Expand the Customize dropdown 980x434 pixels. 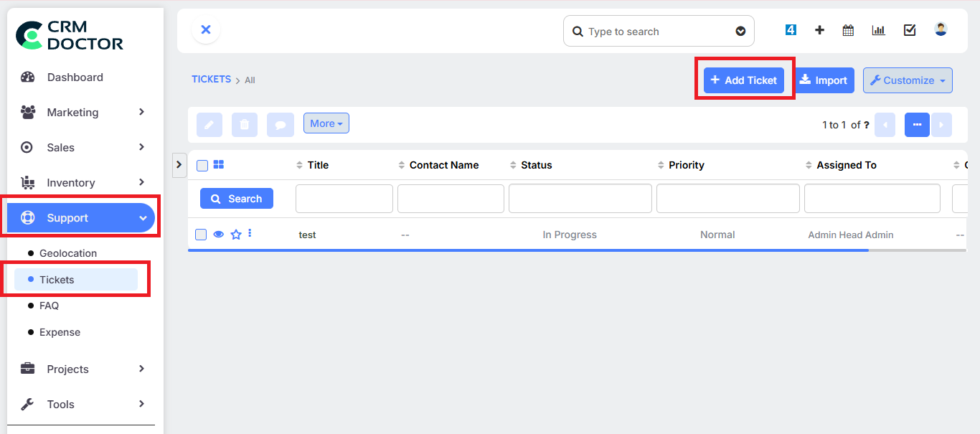(908, 80)
